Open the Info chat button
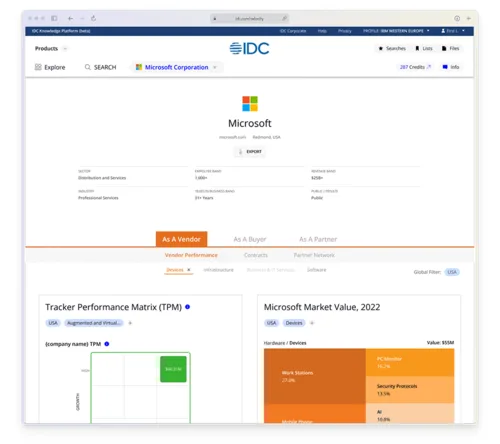The width and height of the screenshot is (500, 444). 451,67
